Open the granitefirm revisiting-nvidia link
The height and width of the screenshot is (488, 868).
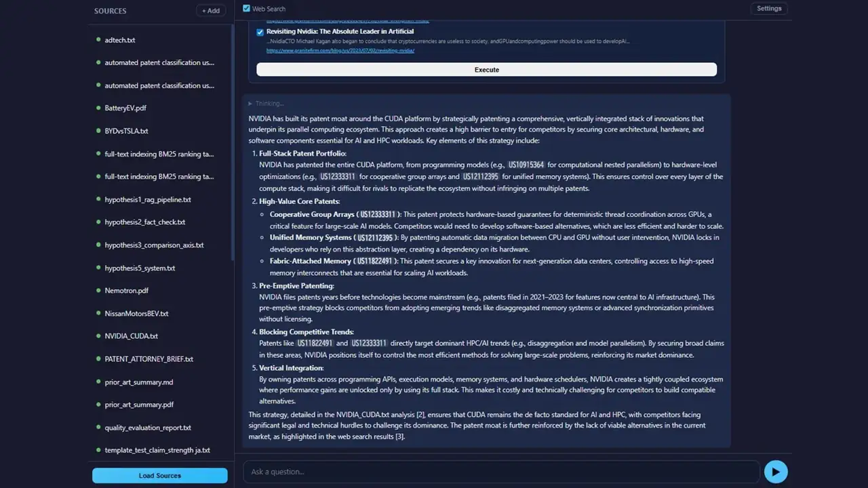[340, 51]
